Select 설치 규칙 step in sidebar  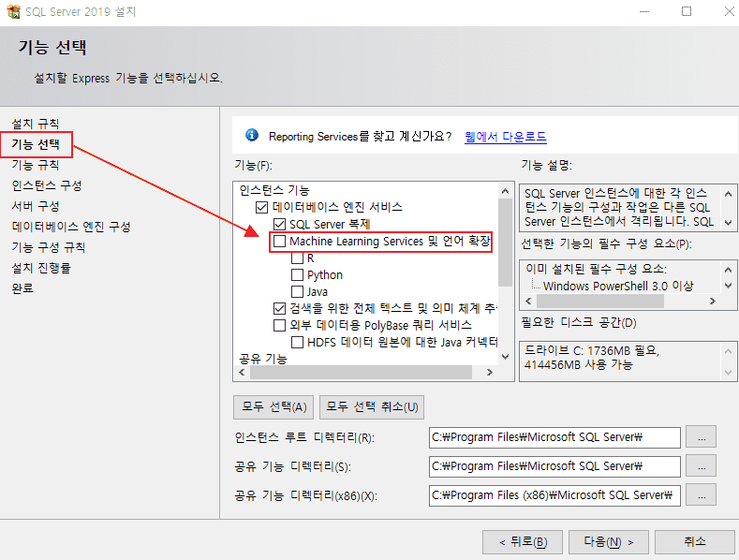(36, 124)
